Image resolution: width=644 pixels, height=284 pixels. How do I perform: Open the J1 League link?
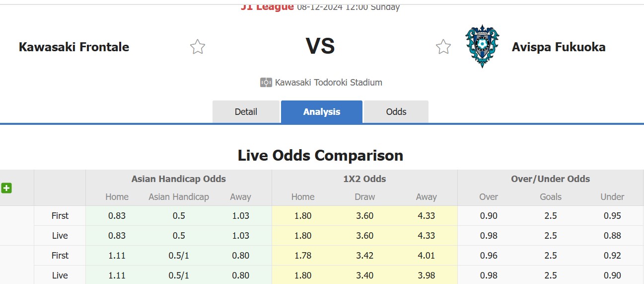pyautogui.click(x=267, y=7)
